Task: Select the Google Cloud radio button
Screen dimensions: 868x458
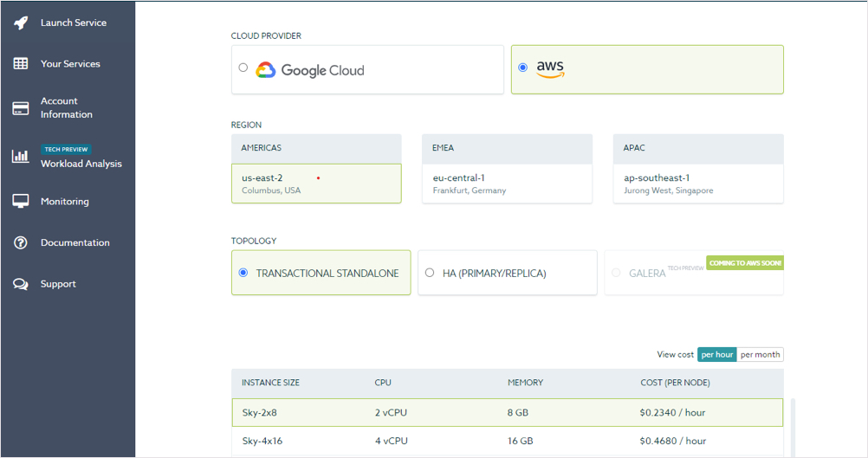Action: [x=243, y=68]
